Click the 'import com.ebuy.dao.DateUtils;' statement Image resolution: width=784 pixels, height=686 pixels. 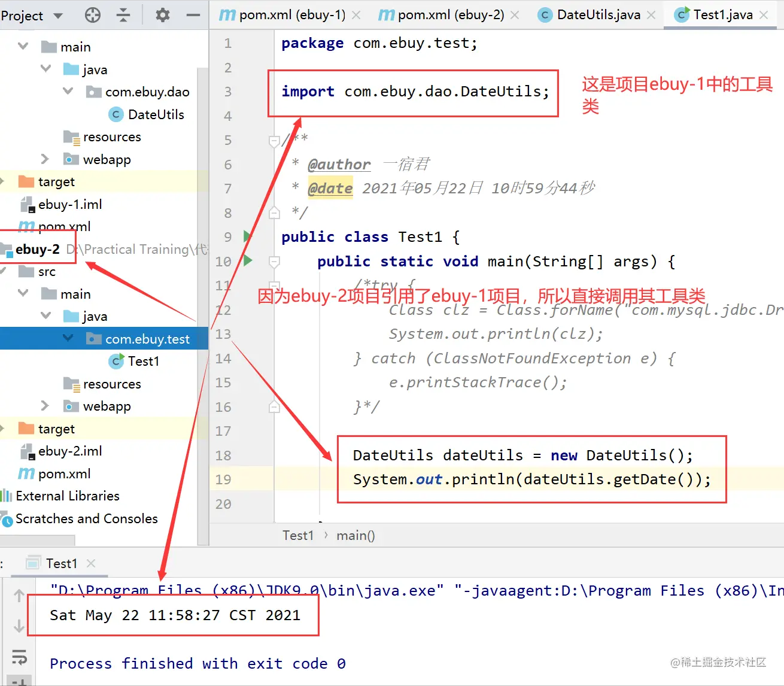(415, 92)
